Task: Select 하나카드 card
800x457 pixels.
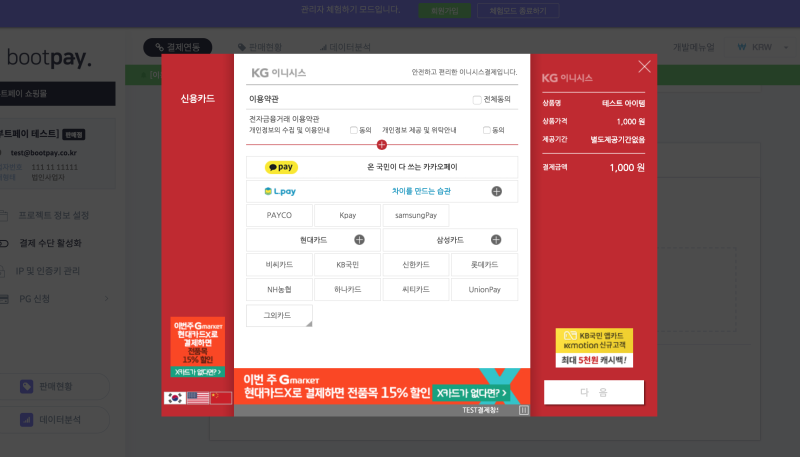Action: click(x=347, y=289)
